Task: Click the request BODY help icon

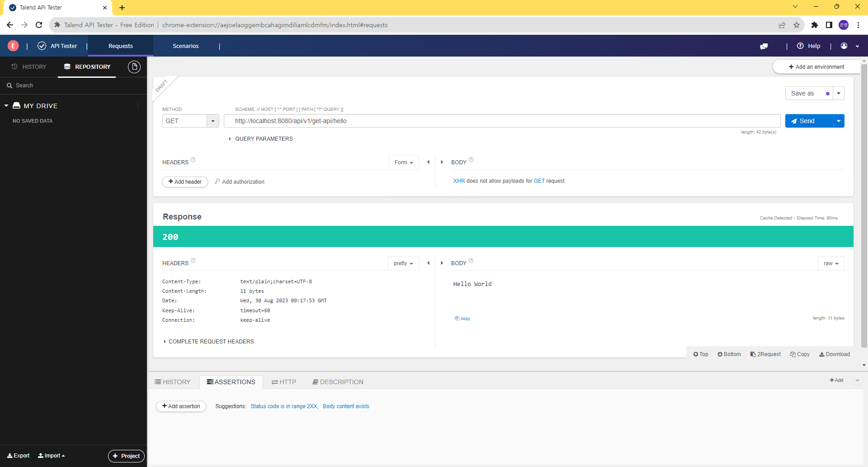Action: coord(471,160)
